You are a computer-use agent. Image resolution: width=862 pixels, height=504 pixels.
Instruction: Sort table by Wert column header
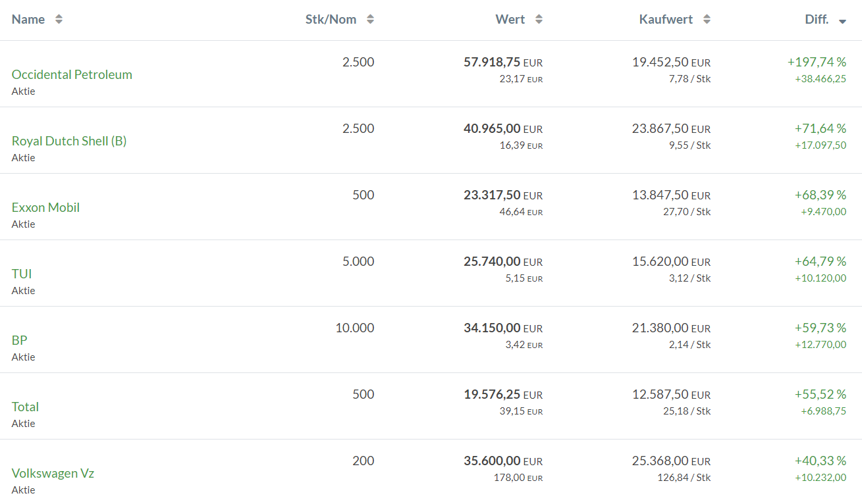coord(510,20)
